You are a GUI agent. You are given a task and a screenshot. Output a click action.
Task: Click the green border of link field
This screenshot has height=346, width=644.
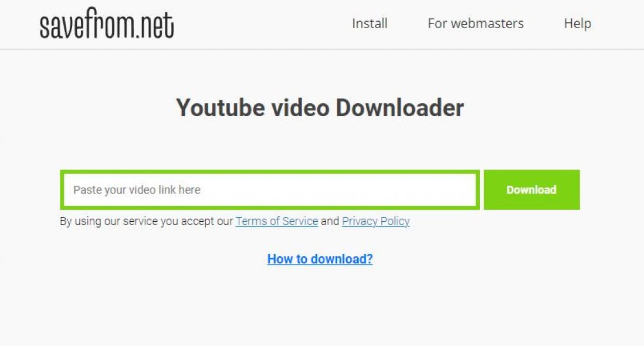point(270,172)
